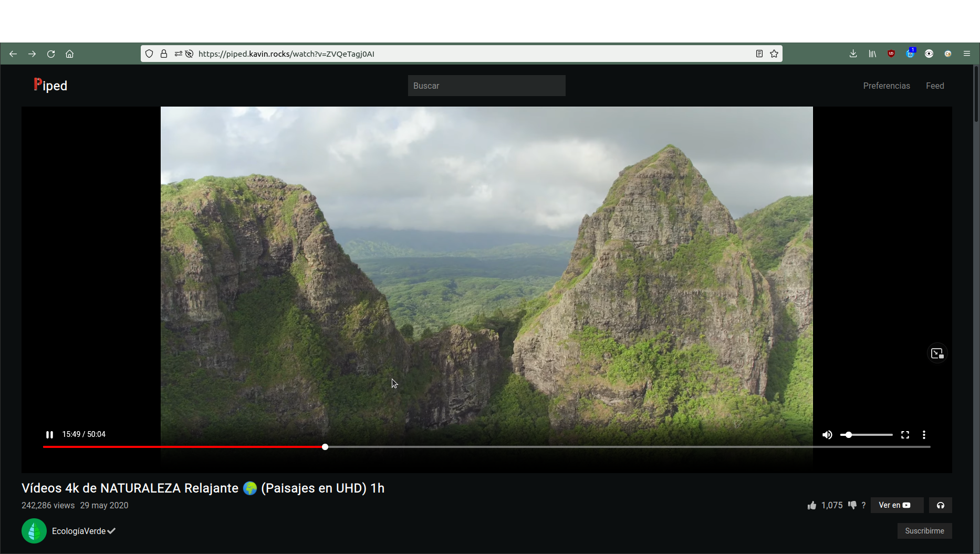
Task: Open the browser library
Action: (x=872, y=54)
